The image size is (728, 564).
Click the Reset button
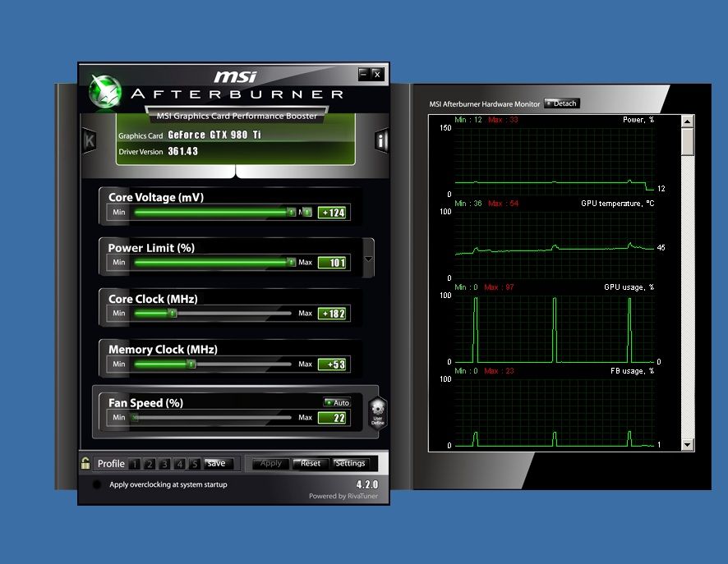tap(310, 463)
